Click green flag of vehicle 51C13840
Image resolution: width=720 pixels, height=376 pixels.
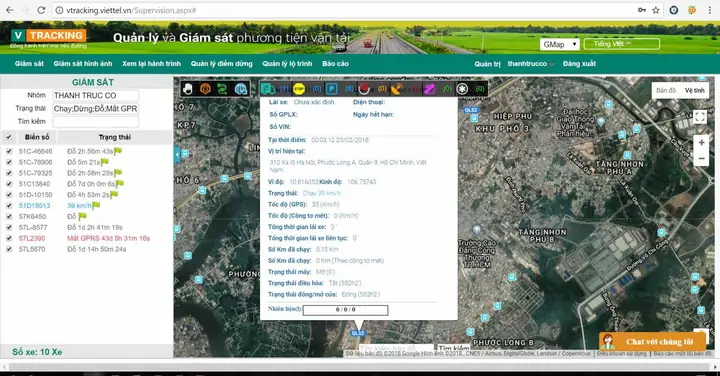click(120, 184)
